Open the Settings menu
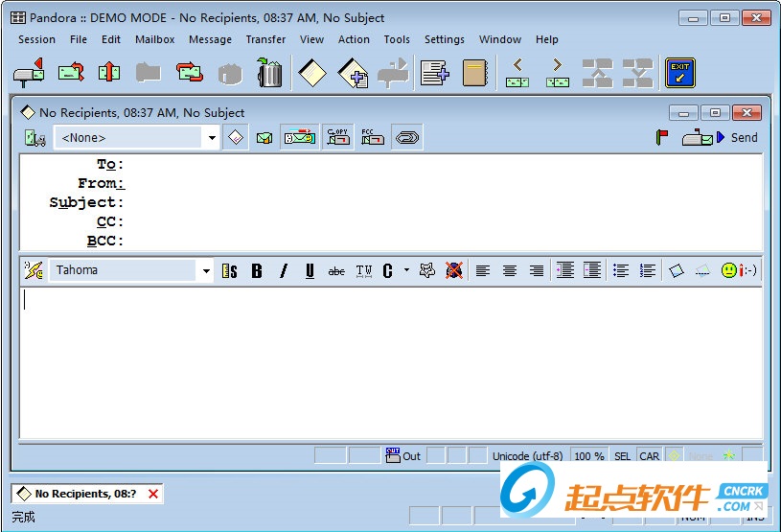Screen dimensions: 781x532 445,39
